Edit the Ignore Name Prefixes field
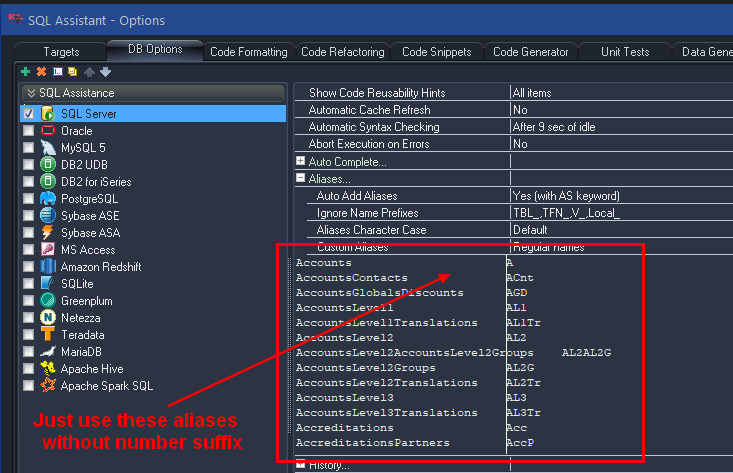This screenshot has width=733, height=473. click(622, 213)
